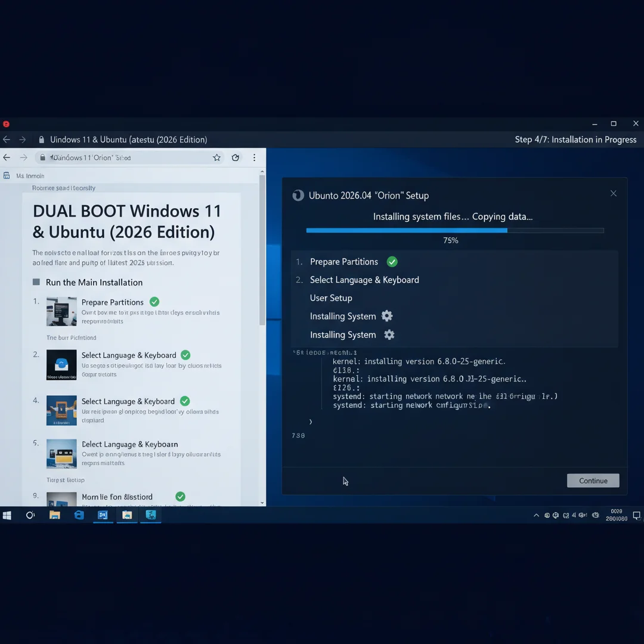Switch to the folder-with-cloud app on taskbar
The image size is (644, 644).
pos(127,515)
